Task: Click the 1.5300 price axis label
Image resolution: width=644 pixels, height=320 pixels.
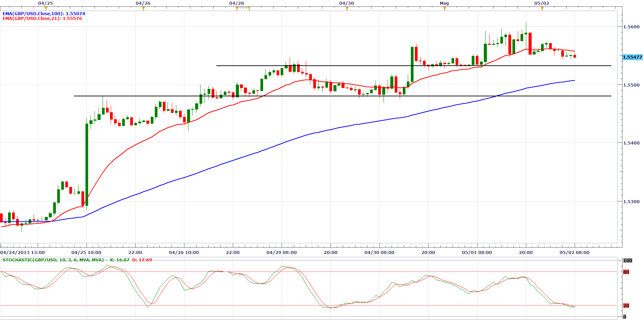Action: click(631, 202)
